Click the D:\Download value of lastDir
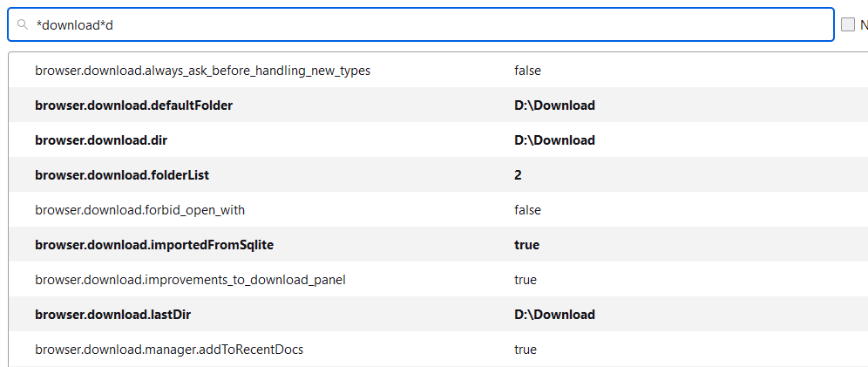Viewport: 868px width, 367px height. [x=554, y=315]
